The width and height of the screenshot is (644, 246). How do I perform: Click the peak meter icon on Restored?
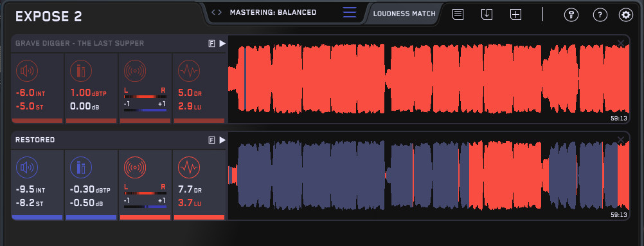pyautogui.click(x=81, y=168)
